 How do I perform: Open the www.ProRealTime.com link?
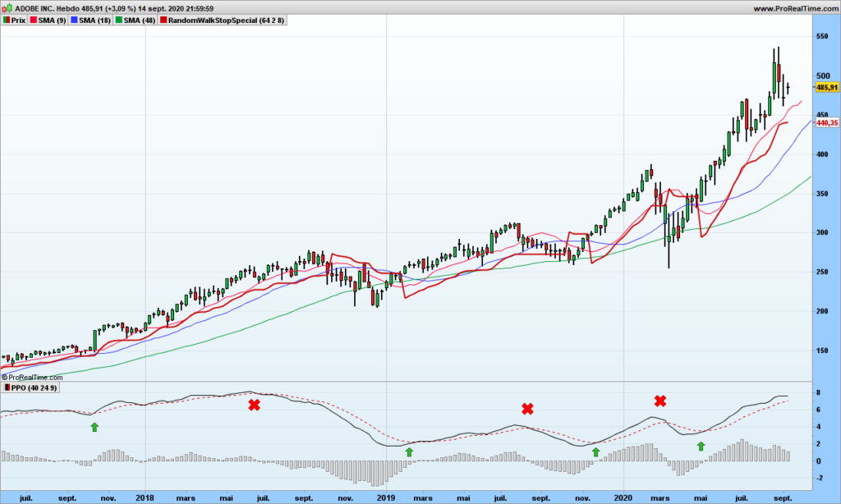pyautogui.click(x=795, y=8)
